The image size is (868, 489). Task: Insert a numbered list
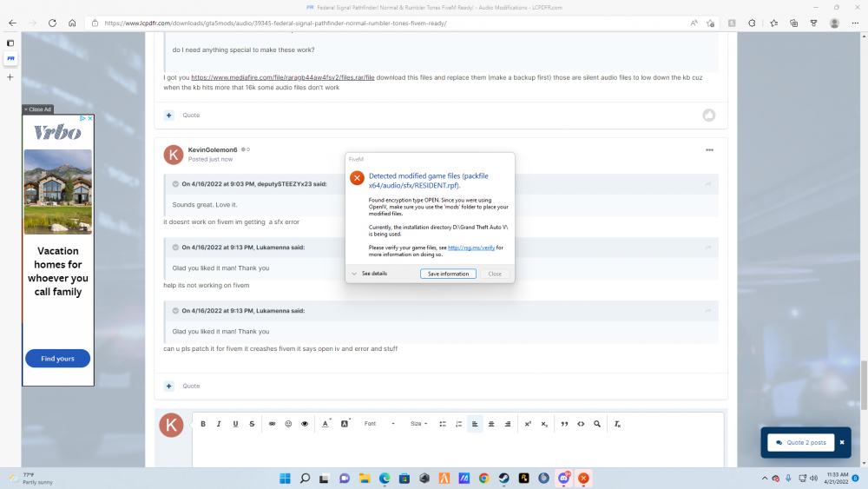click(458, 424)
